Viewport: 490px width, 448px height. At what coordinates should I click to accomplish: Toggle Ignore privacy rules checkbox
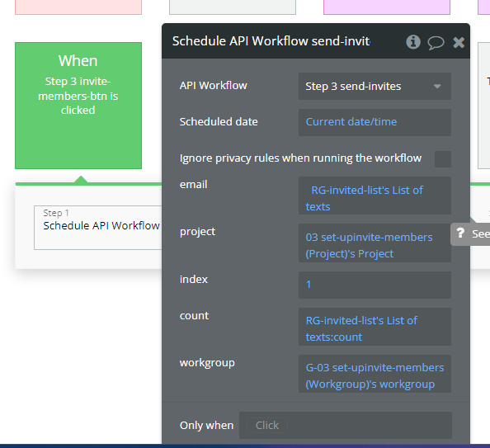(442, 158)
